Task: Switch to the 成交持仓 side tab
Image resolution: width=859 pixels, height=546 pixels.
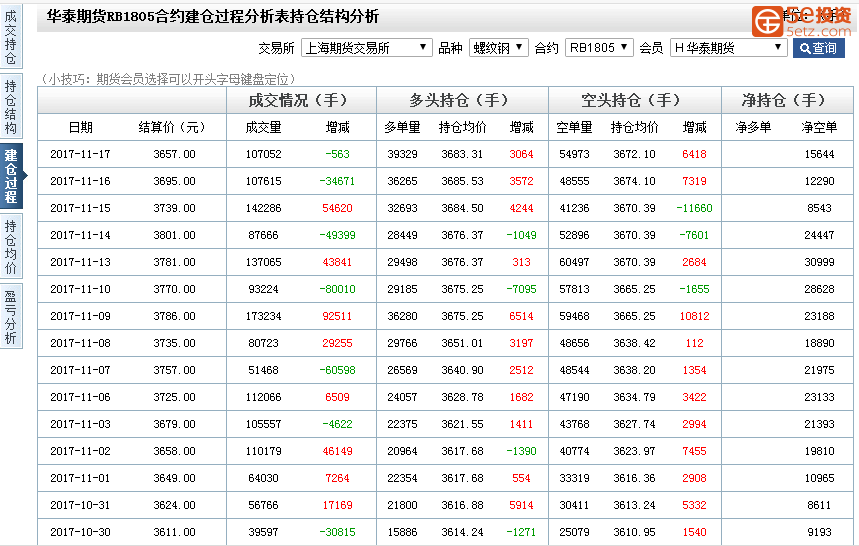Action: point(11,37)
